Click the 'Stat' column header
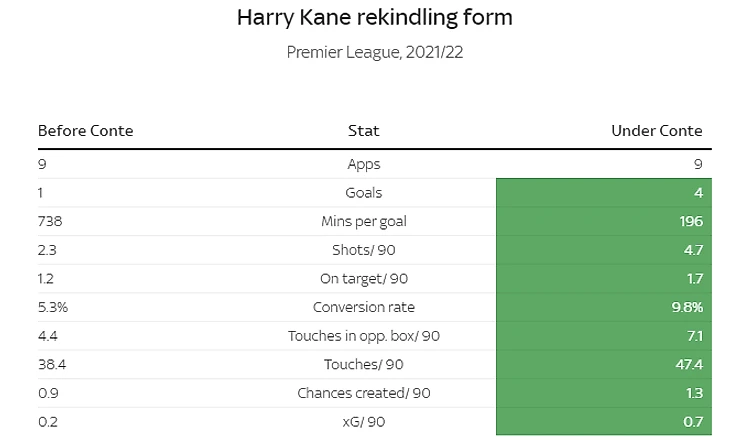Screen dimensions: 730x444 click(363, 131)
